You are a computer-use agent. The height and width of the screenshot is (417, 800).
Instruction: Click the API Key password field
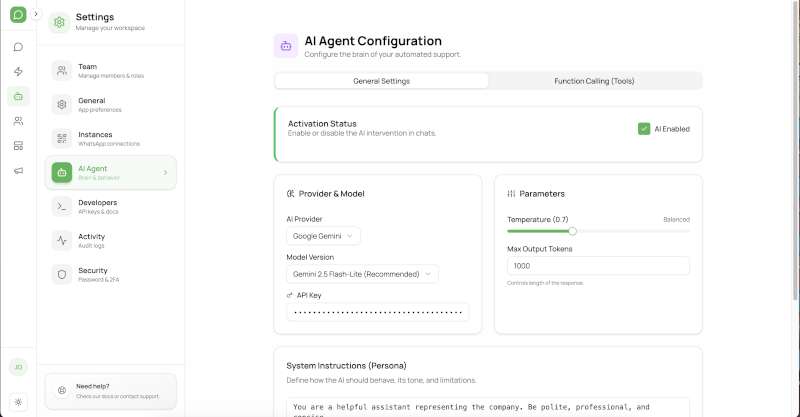pyautogui.click(x=378, y=312)
